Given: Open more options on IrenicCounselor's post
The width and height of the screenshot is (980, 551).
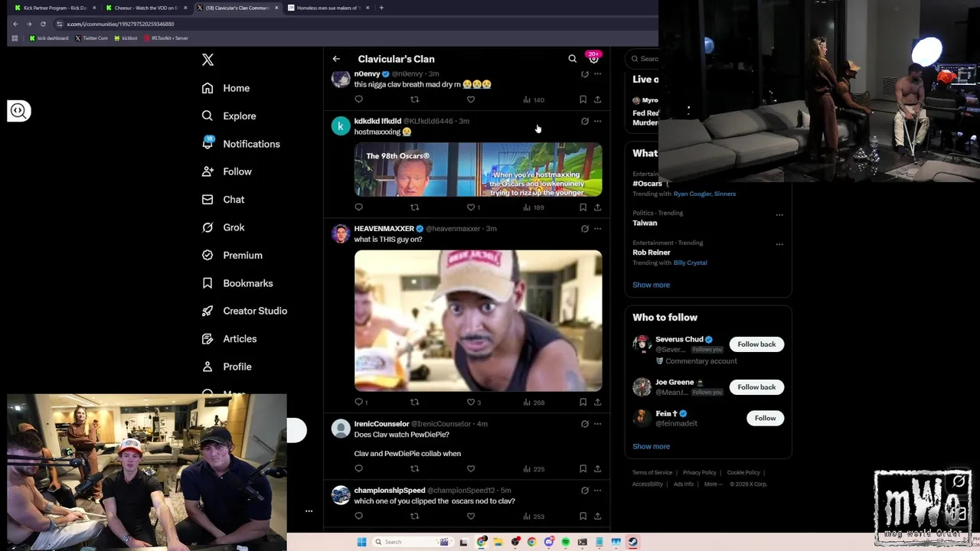Looking at the screenshot, I should (x=598, y=424).
